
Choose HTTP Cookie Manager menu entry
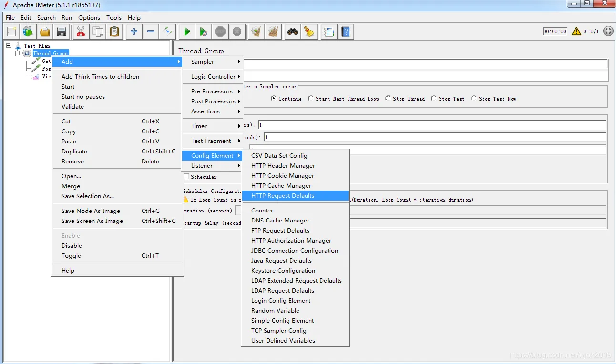[296, 176]
